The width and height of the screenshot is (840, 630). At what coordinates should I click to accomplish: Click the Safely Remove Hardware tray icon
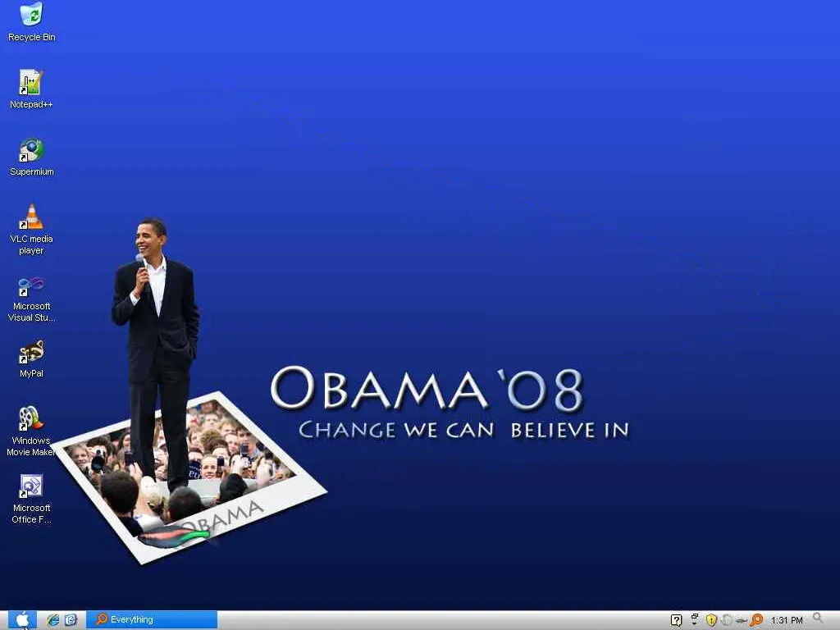(x=741, y=620)
